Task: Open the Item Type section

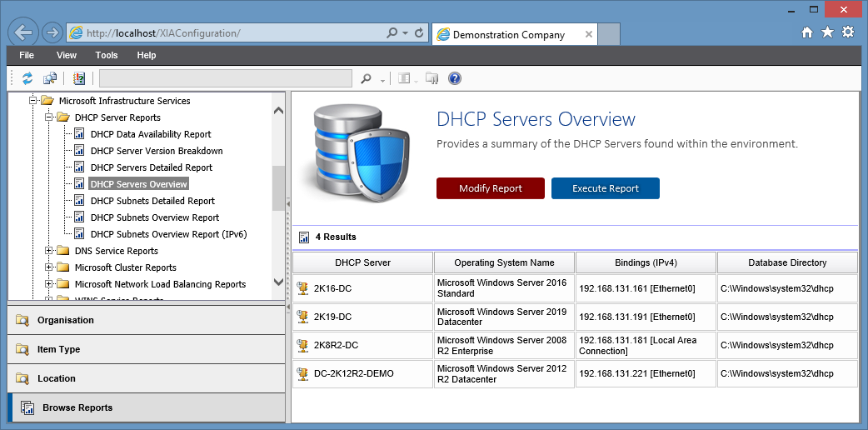Action: (x=146, y=349)
